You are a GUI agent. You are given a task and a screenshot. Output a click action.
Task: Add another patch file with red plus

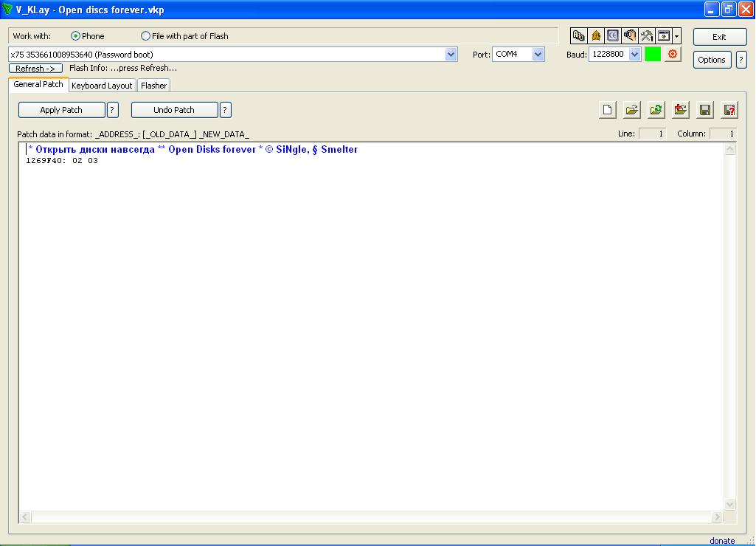pos(680,110)
